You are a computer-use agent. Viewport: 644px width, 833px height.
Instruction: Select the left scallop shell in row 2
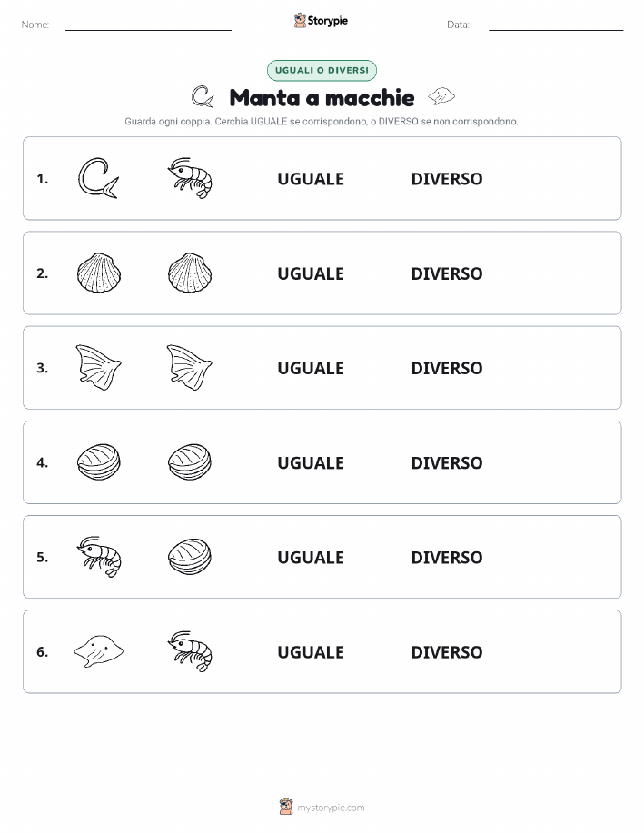click(99, 273)
